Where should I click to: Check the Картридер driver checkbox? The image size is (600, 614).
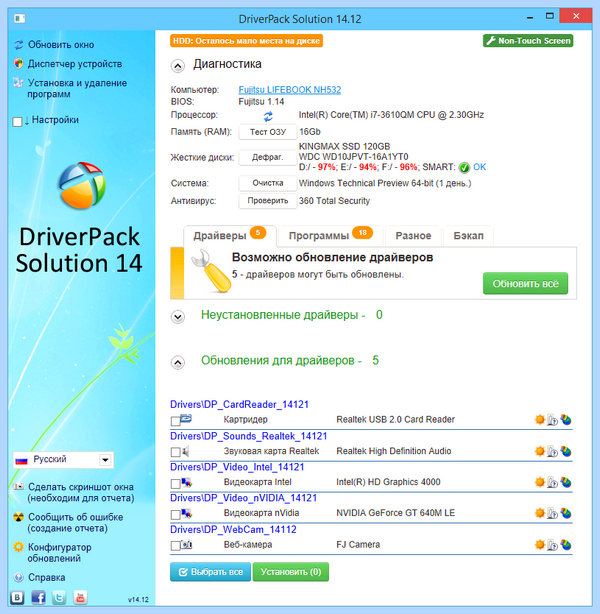click(175, 421)
